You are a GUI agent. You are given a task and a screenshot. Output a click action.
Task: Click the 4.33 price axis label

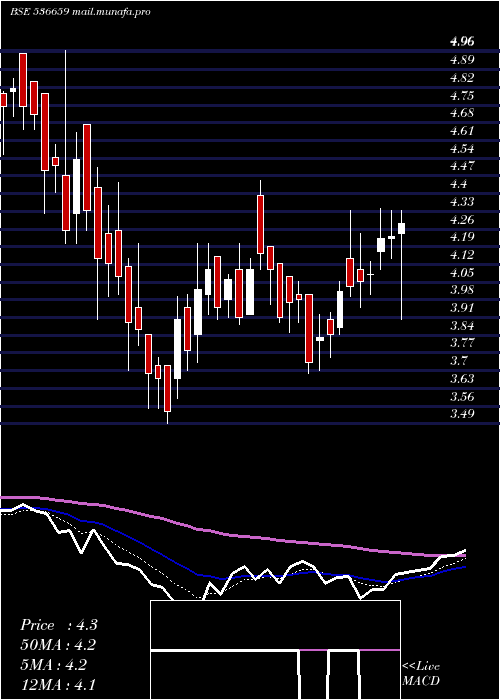pyautogui.click(x=462, y=202)
